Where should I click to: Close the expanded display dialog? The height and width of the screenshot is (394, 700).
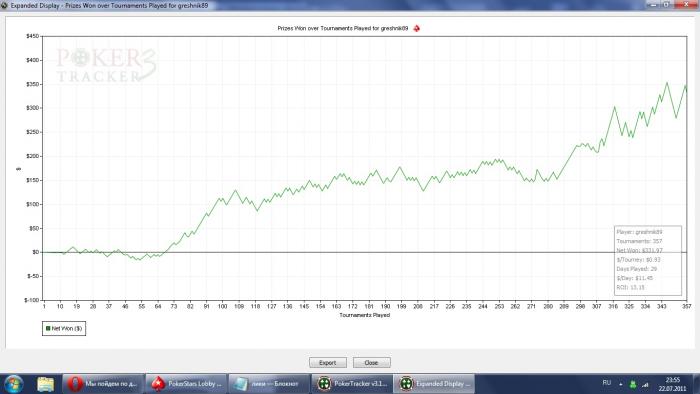pos(371,363)
